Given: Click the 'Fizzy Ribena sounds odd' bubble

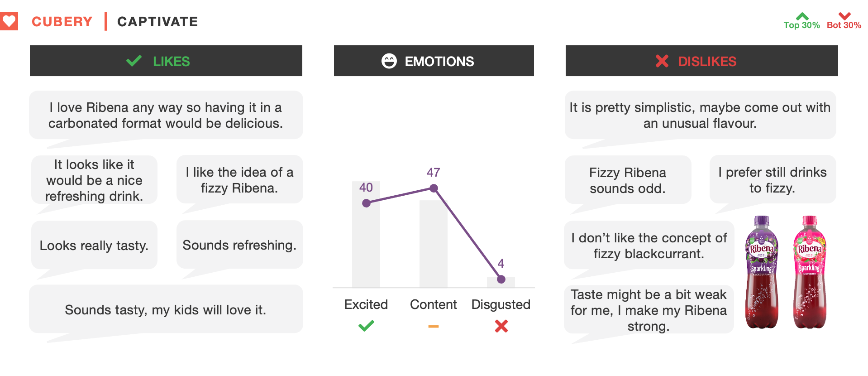Looking at the screenshot, I should (x=628, y=180).
